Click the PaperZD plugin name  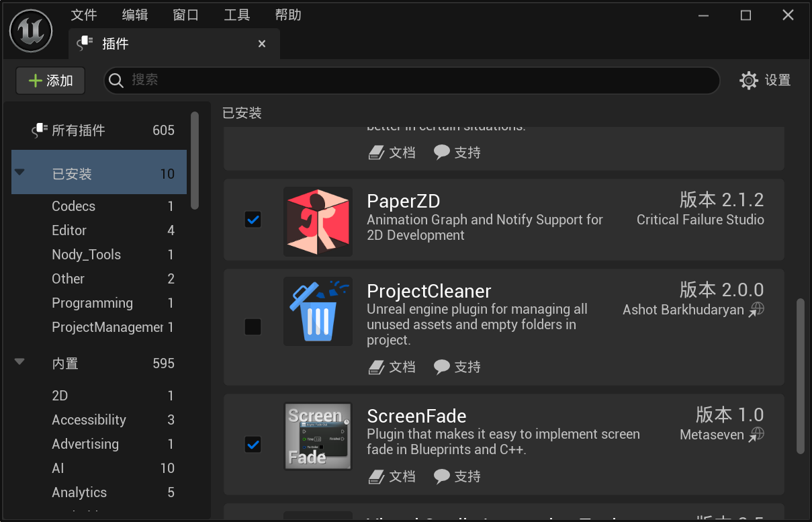(x=404, y=201)
